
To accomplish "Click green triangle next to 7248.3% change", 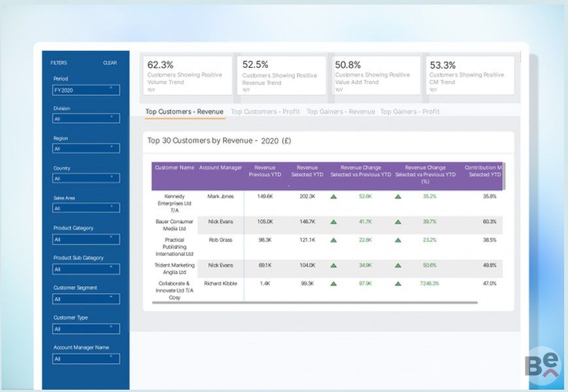I will click(x=397, y=284).
